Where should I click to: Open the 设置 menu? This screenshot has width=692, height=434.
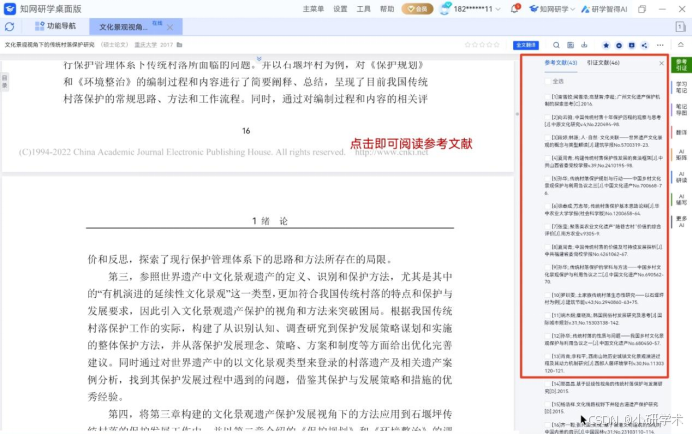pyautogui.click(x=340, y=9)
